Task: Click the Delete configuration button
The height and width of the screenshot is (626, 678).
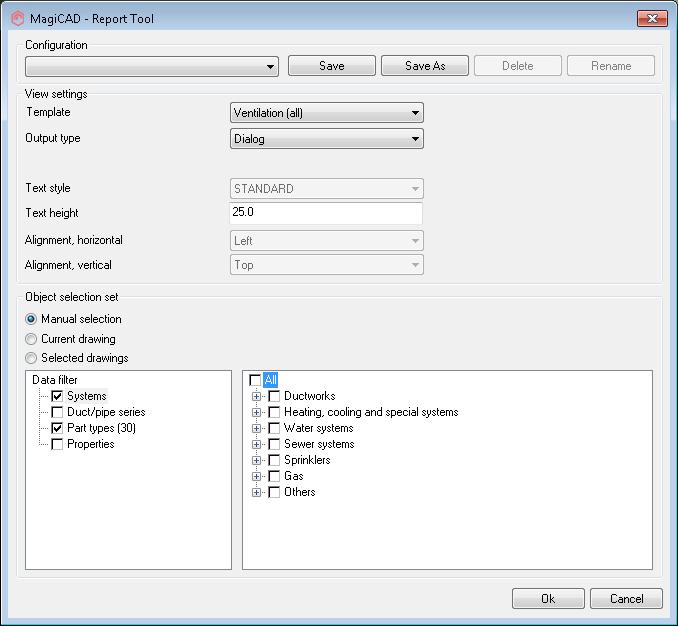Action: pos(518,66)
